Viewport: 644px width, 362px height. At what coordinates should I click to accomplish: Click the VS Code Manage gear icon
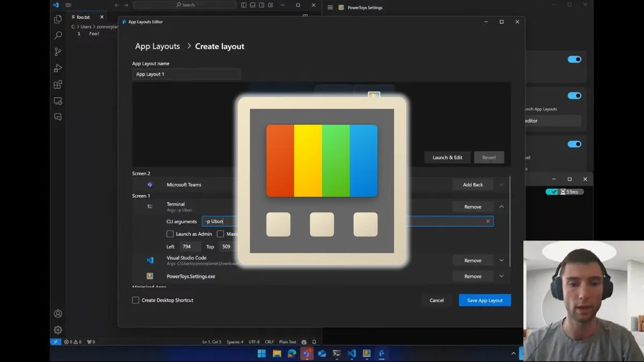pos(58,330)
